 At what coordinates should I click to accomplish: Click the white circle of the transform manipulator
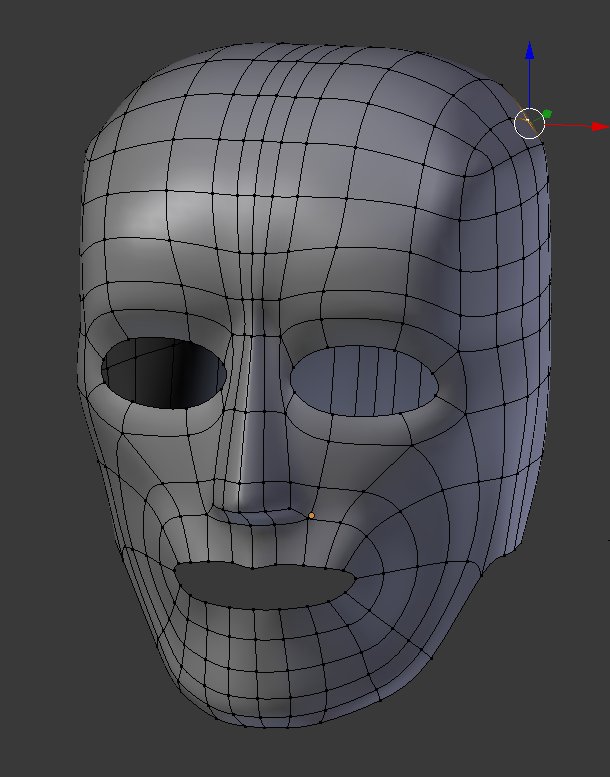[x=529, y=123]
